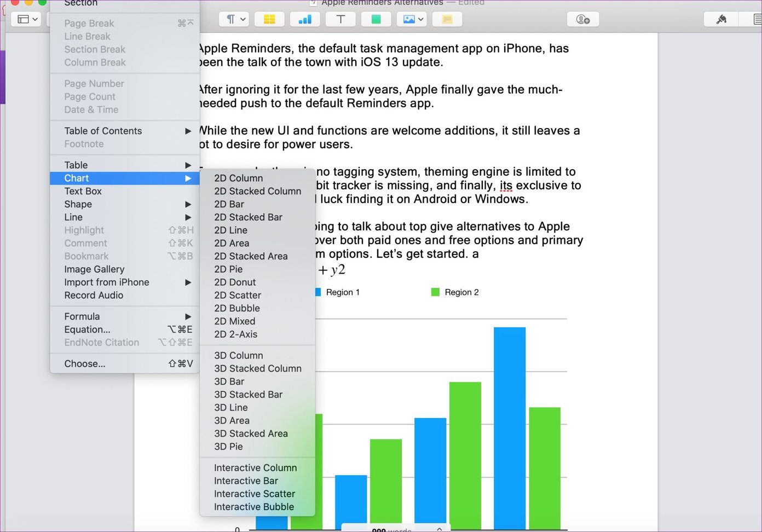This screenshot has width=762, height=532.
Task: Choose 2D Scatter chart
Action: [x=257, y=296]
